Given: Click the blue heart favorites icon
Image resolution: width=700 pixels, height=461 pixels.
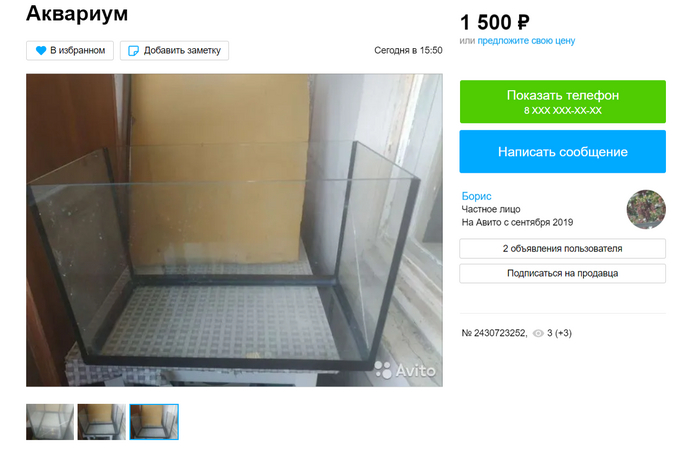Looking at the screenshot, I should [x=41, y=50].
